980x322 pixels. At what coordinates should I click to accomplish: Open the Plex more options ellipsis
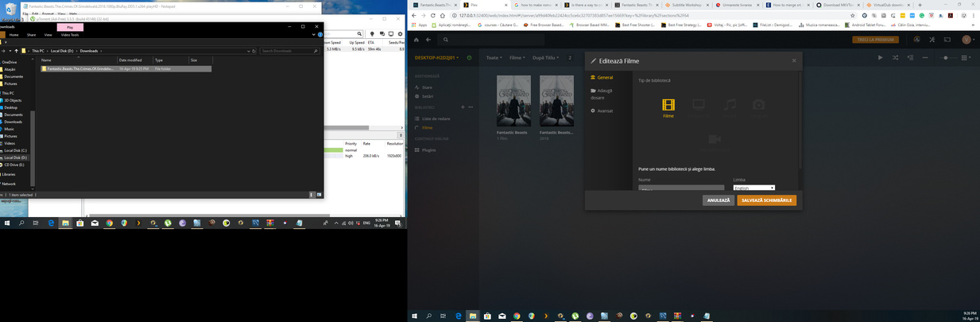pyautogui.click(x=926, y=57)
